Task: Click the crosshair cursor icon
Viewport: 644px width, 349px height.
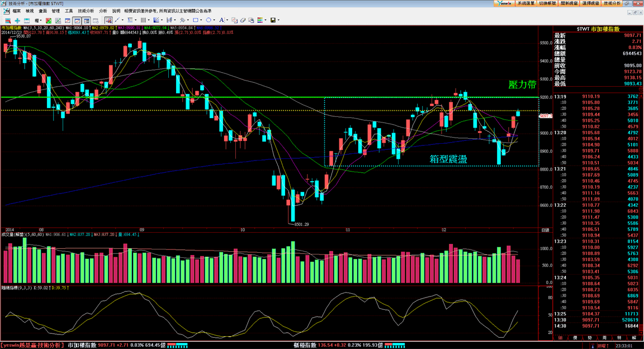Action: coord(17,20)
